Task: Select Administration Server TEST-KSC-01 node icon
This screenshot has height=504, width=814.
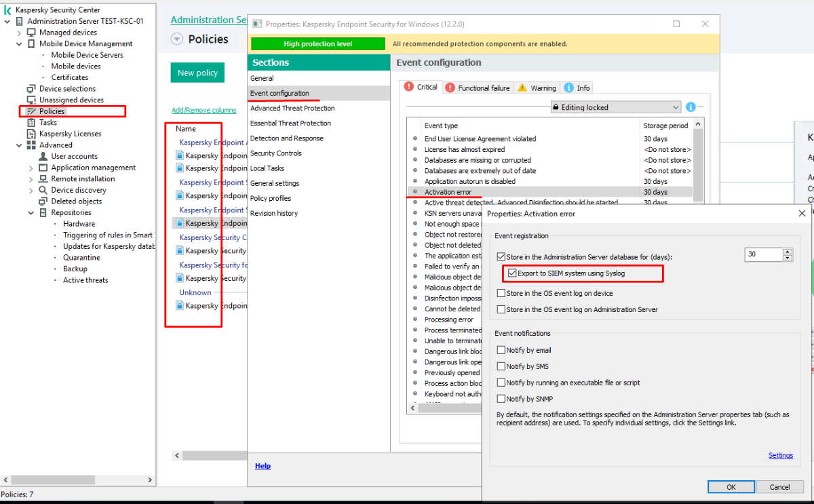Action: click(x=20, y=21)
